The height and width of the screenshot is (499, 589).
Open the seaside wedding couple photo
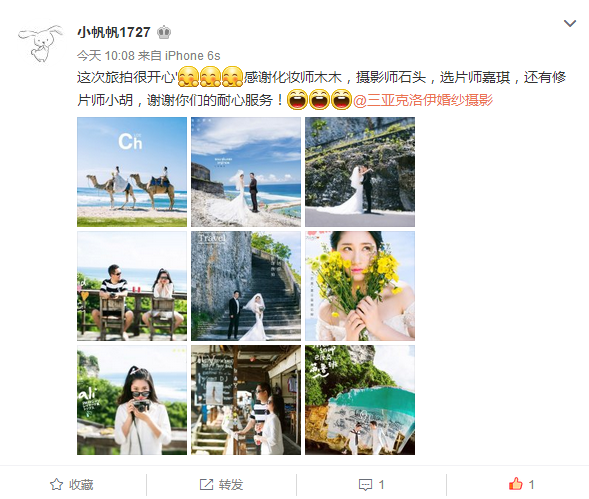[246, 172]
